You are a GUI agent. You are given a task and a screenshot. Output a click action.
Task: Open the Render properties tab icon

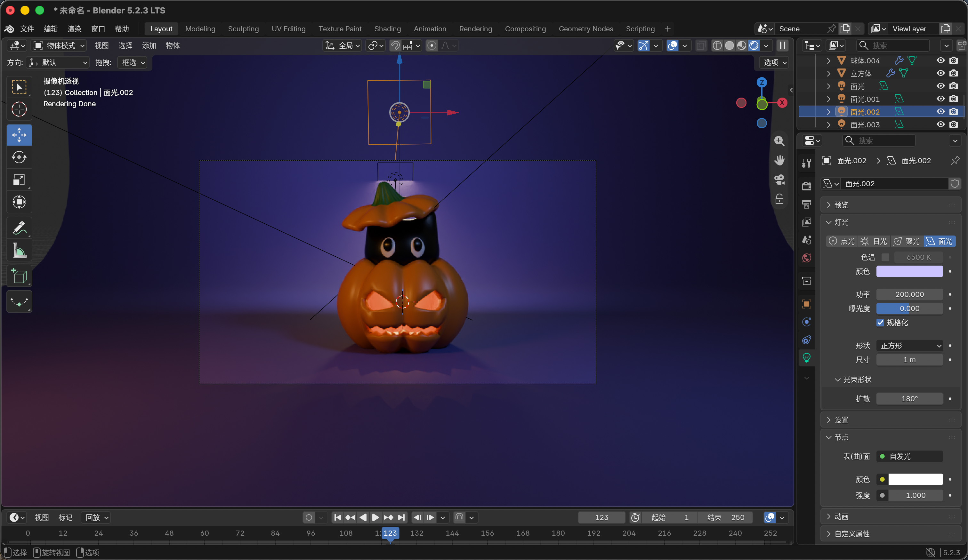click(807, 186)
